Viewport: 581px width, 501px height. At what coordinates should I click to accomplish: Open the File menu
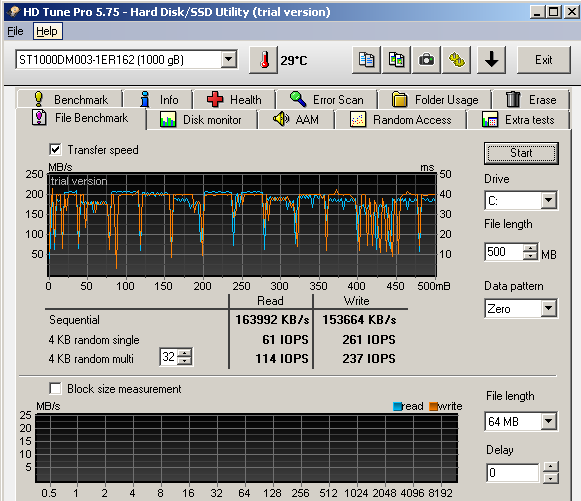[15, 31]
